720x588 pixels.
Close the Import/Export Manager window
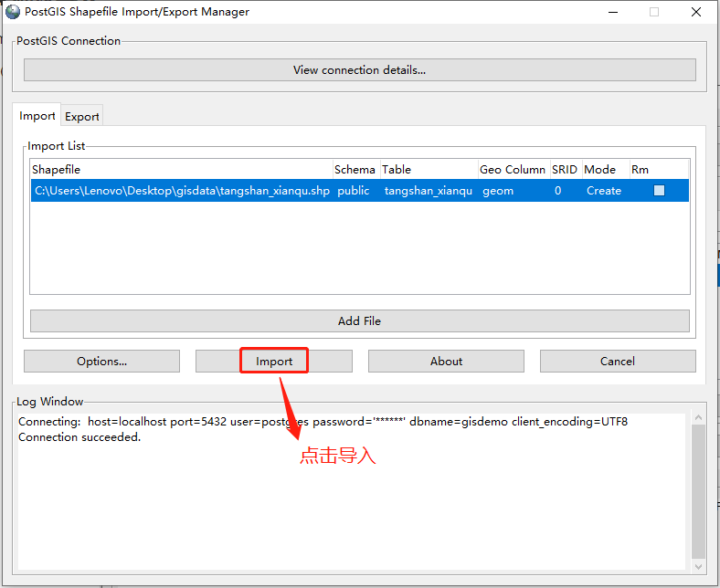[696, 12]
